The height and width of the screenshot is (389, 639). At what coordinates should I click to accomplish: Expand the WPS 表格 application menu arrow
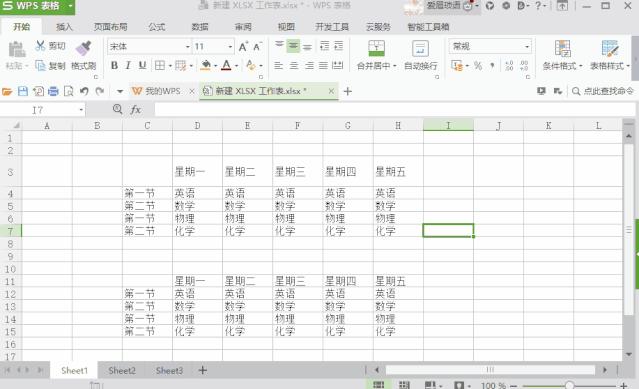point(70,6)
